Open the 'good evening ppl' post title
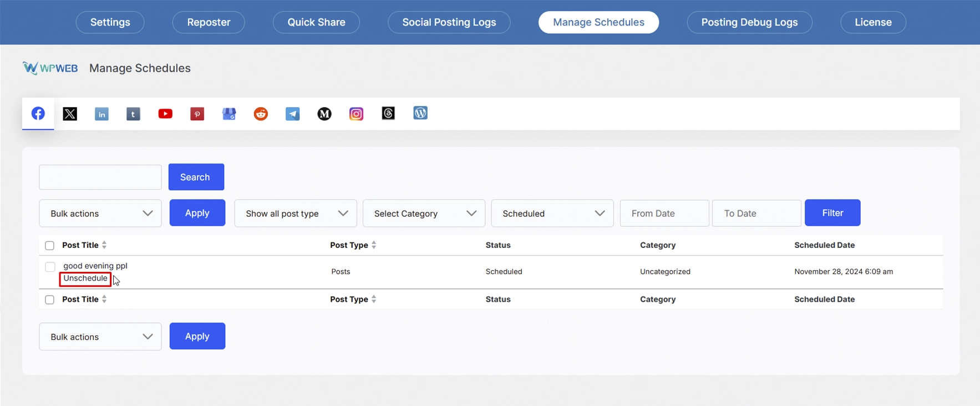This screenshot has height=406, width=980. point(95,266)
